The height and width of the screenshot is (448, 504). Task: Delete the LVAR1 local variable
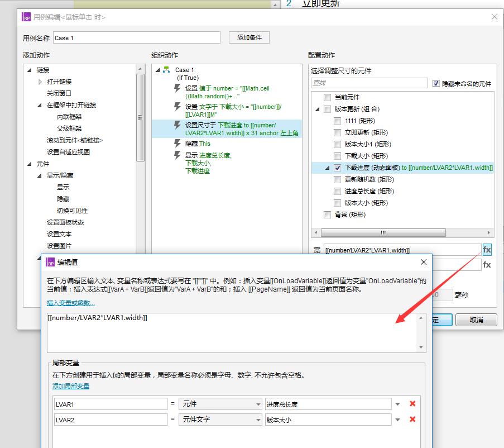click(x=412, y=404)
